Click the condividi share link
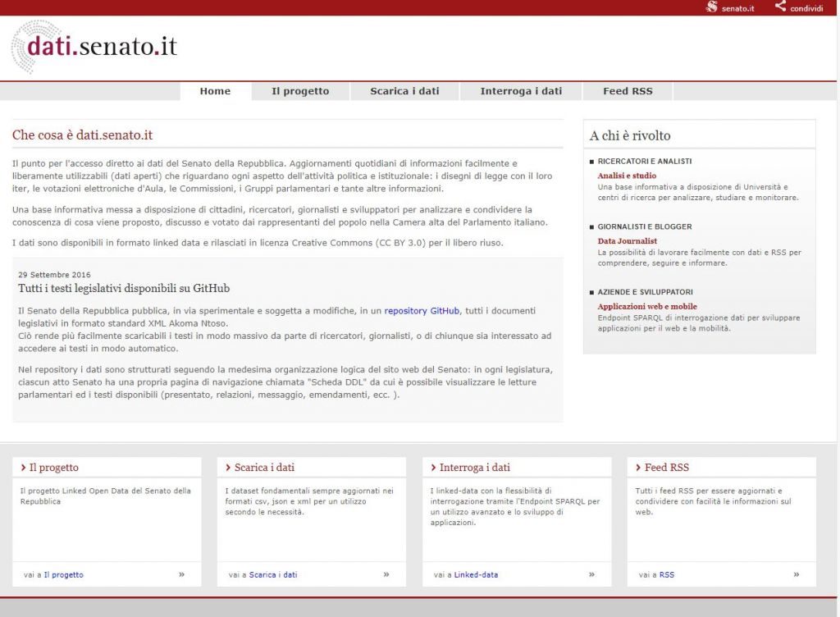 [806, 8]
